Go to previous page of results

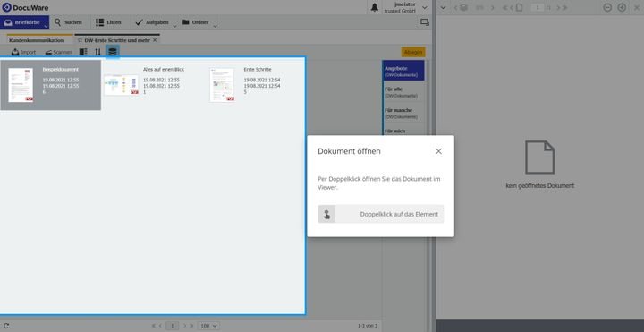click(x=161, y=326)
